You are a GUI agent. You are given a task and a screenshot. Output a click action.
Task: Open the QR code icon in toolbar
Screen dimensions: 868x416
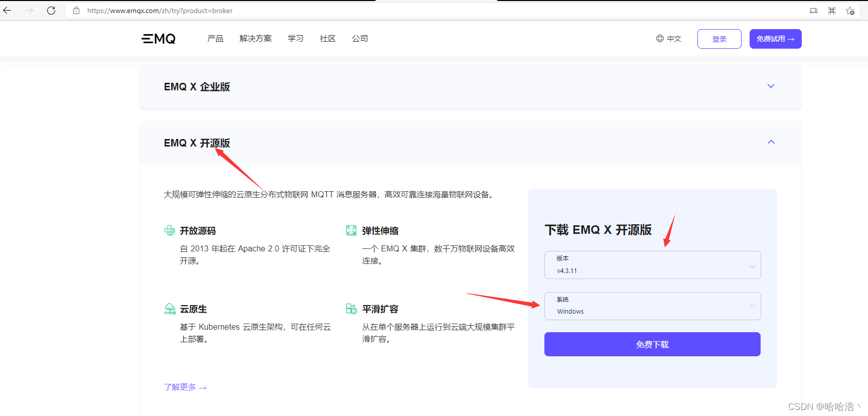coord(832,11)
